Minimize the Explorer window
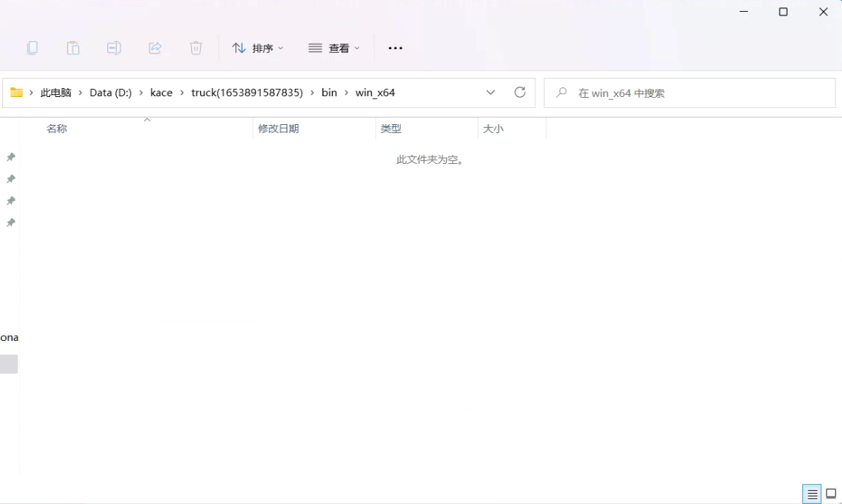 click(x=743, y=12)
